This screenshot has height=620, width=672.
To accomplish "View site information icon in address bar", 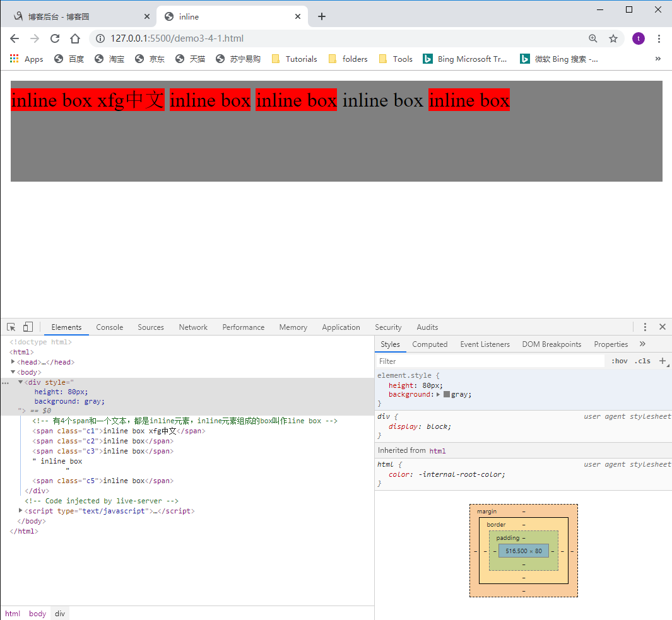I will tap(100, 38).
